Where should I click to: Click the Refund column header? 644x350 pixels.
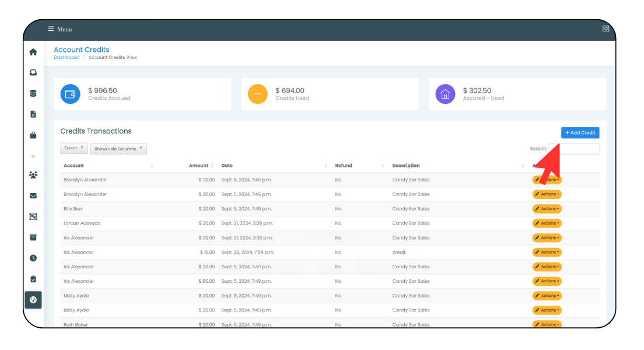[x=344, y=166]
